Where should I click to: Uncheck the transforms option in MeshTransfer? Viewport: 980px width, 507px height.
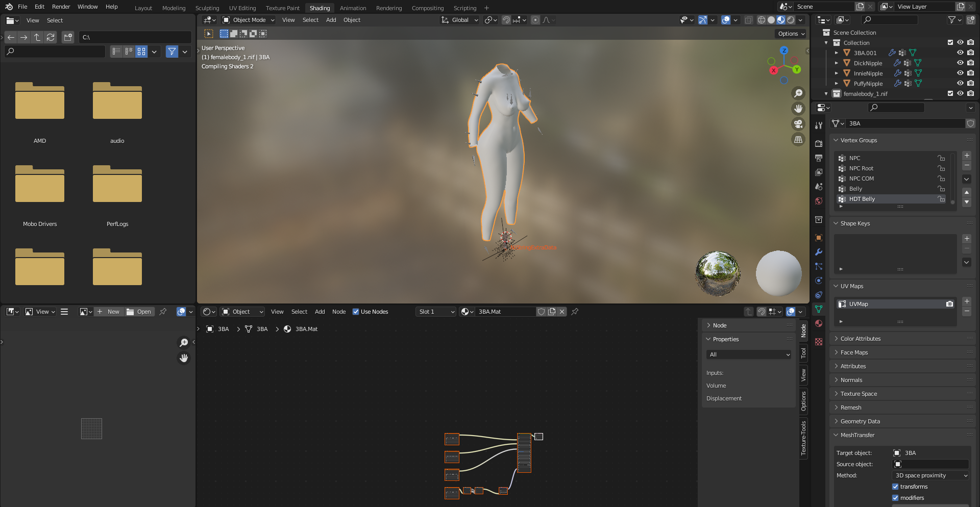[x=895, y=487]
